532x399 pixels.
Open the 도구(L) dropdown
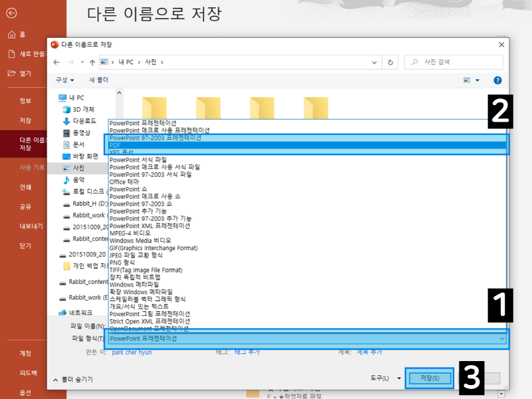(385, 378)
